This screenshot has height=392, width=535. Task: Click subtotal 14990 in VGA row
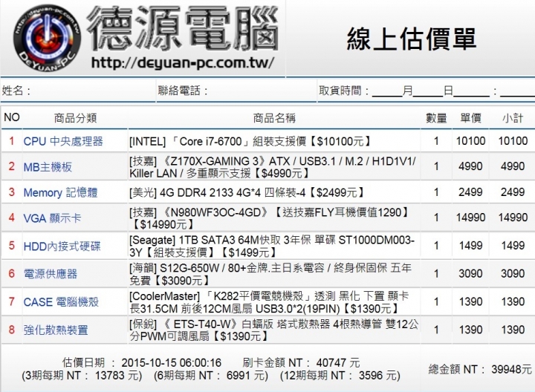(513, 218)
